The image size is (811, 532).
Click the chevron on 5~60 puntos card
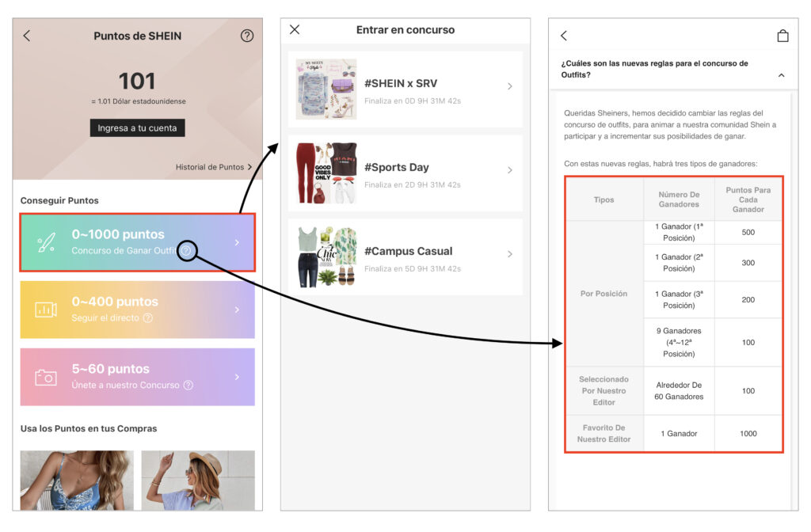[x=237, y=377]
